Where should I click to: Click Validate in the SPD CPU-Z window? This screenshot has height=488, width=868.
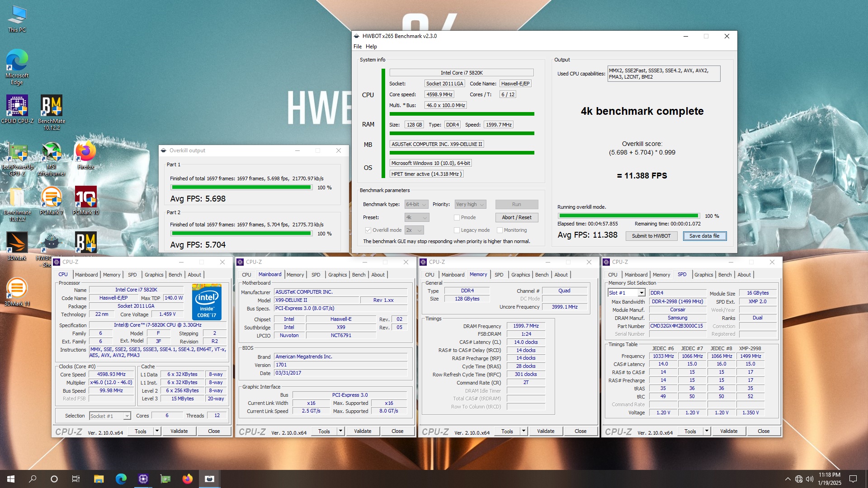point(728,431)
